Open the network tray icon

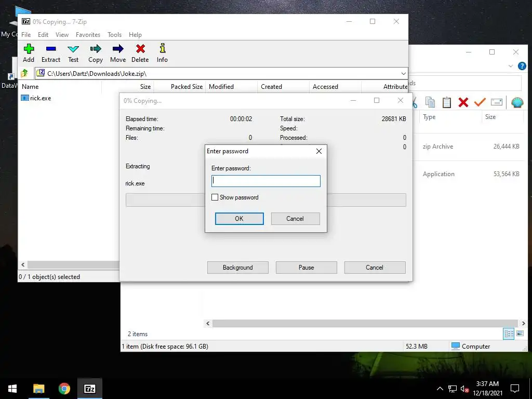[x=453, y=389]
